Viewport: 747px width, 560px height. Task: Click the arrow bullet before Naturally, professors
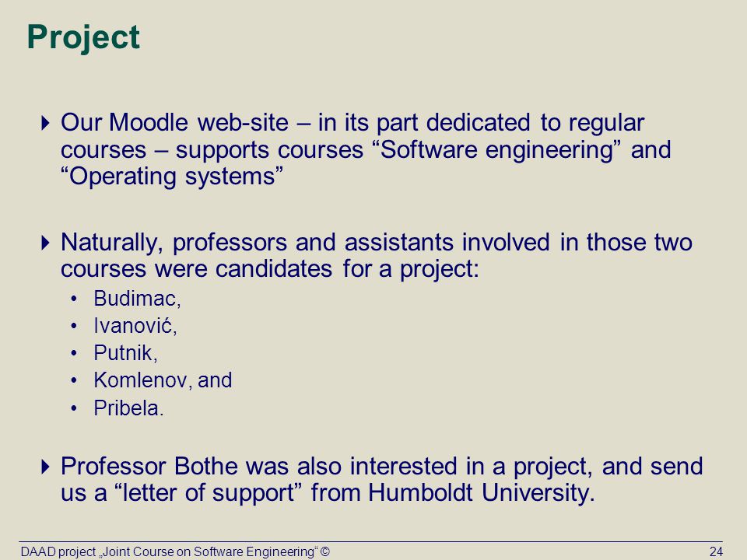point(45,243)
